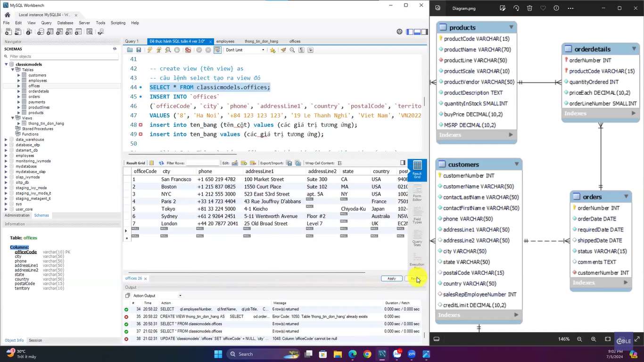
Task: Open the Query Stats panel
Action: coord(417,237)
